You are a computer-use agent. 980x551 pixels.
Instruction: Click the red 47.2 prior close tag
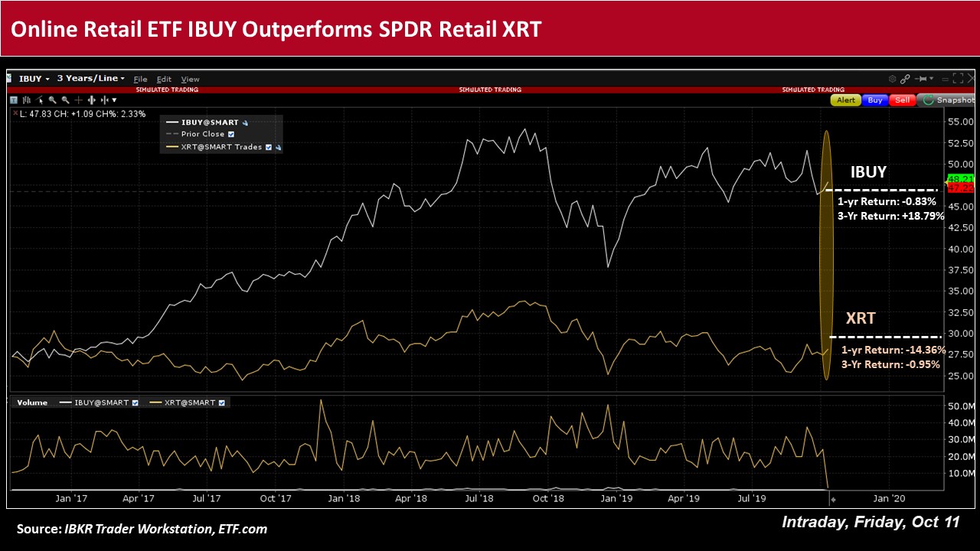point(961,188)
